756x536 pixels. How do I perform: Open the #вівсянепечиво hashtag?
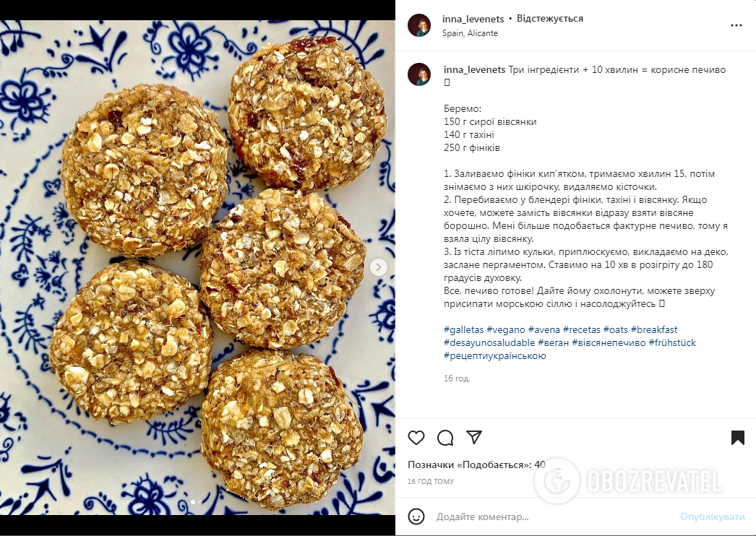click(x=609, y=342)
